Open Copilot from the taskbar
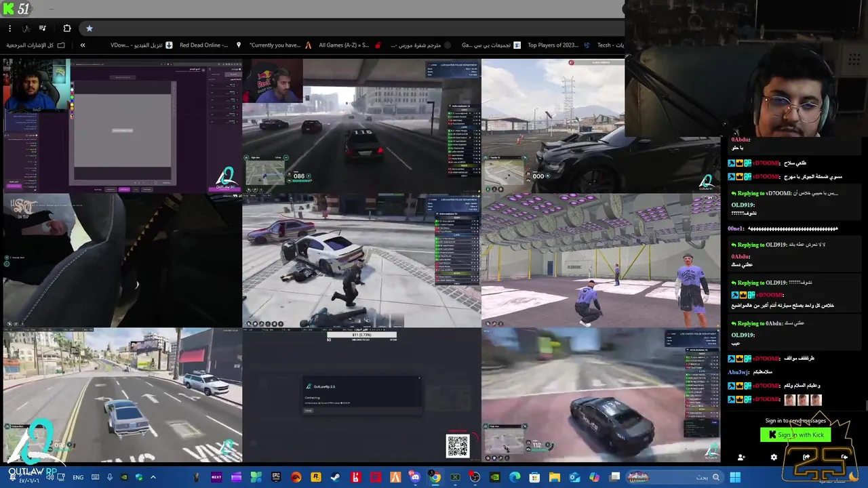868x488 pixels. (594, 477)
